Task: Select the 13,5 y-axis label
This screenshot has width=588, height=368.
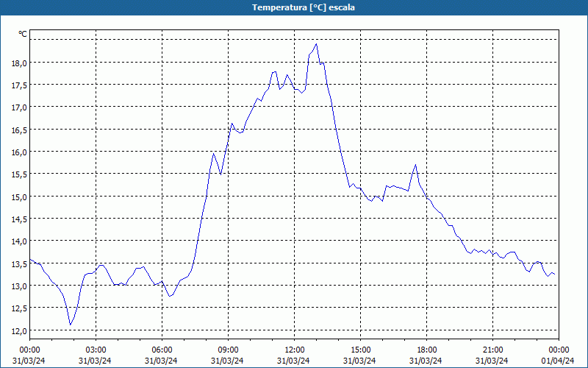Action: (19, 264)
